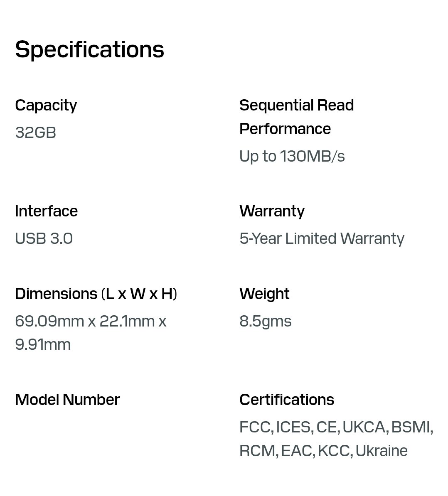Select the Weight label

pyautogui.click(x=264, y=294)
